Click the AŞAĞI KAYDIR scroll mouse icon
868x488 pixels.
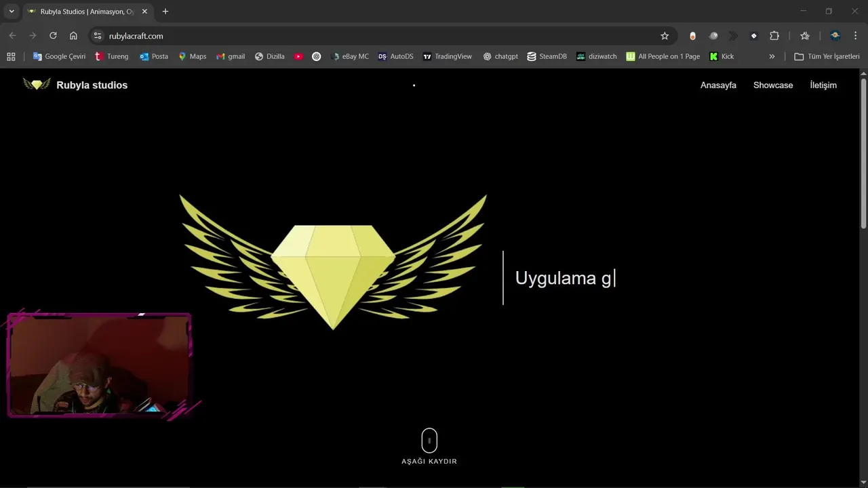point(429,440)
